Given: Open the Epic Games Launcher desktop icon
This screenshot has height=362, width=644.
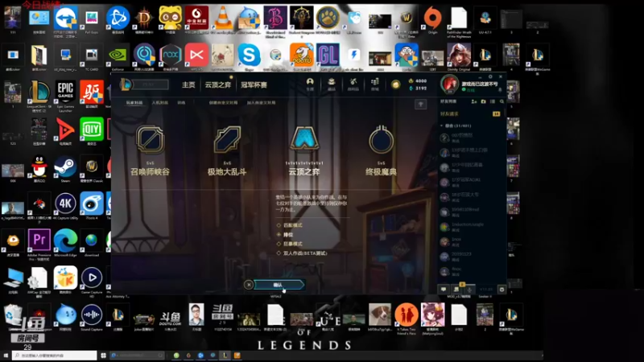Looking at the screenshot, I should (65, 93).
